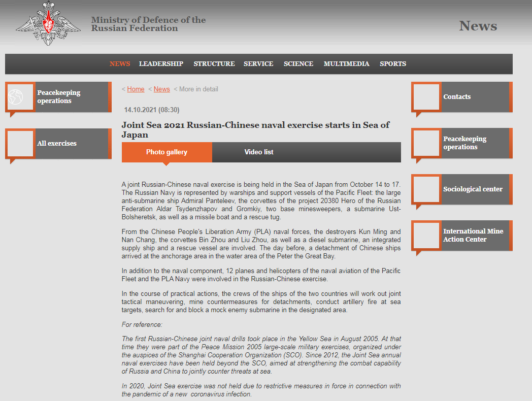Click paragraph beginning 'In 2020, Joint Sea exercise'
The width and height of the screenshot is (532, 401).
tap(261, 390)
